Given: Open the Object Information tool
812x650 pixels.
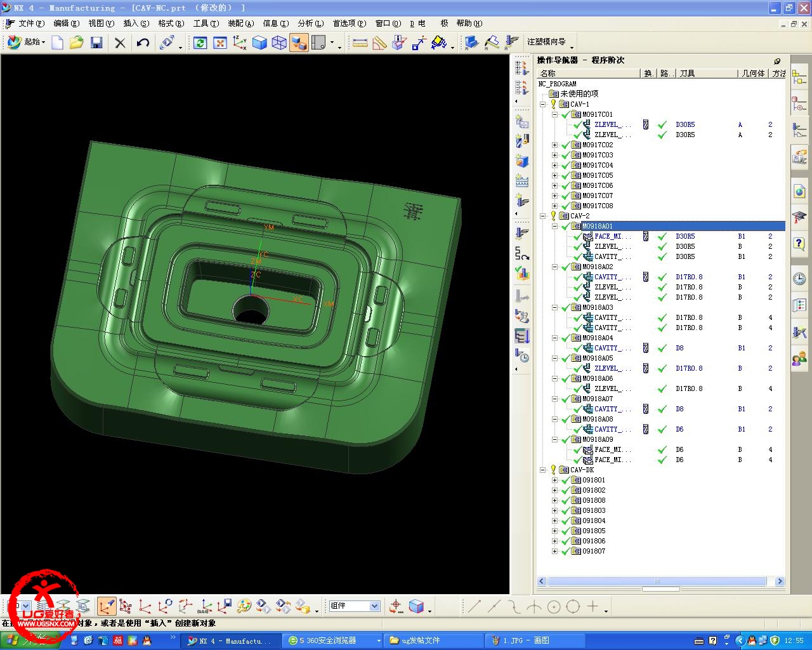Looking at the screenshot, I should click(x=399, y=43).
